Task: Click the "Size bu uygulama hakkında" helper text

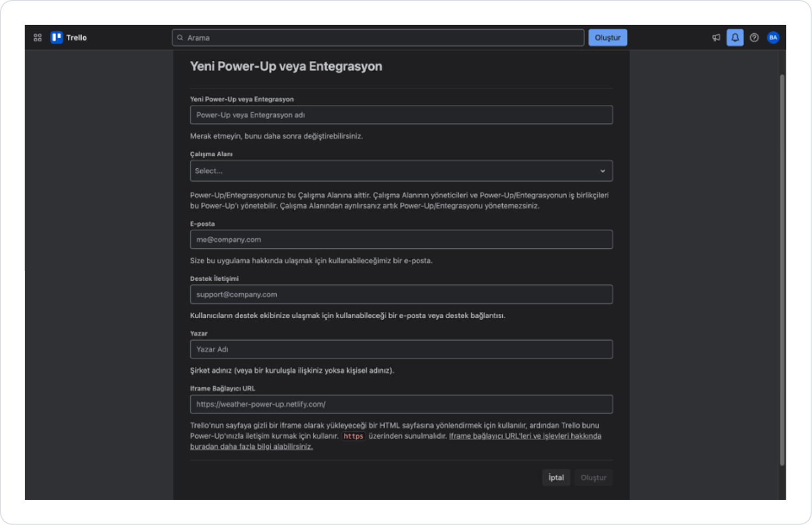Action: pos(311,260)
